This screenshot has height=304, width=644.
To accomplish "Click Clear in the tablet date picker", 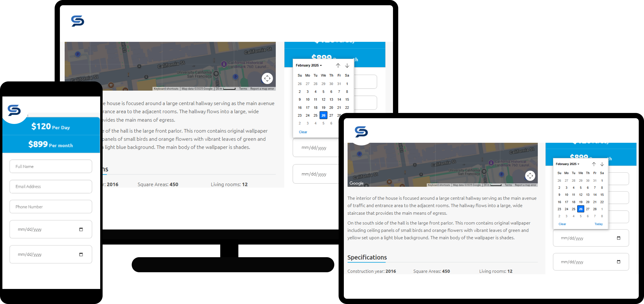I will coord(562,224).
